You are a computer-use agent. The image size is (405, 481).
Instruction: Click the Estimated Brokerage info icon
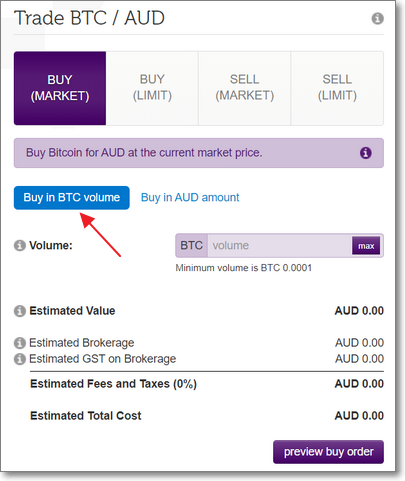[x=20, y=343]
